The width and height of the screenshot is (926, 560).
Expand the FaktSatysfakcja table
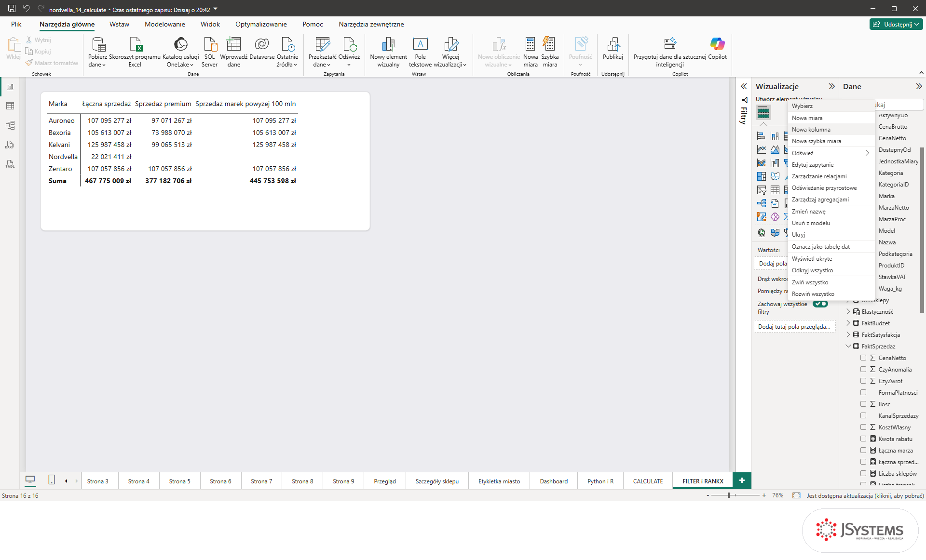848,334
